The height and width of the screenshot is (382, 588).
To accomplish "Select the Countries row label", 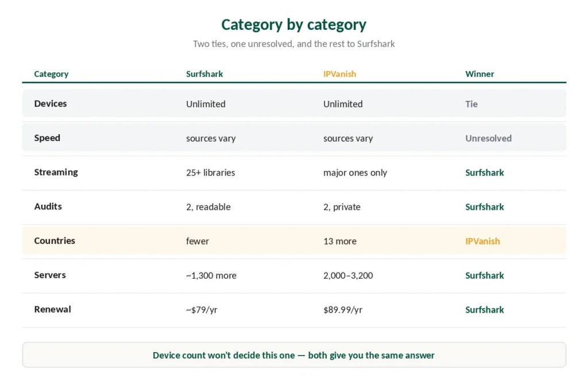I will coord(55,240).
